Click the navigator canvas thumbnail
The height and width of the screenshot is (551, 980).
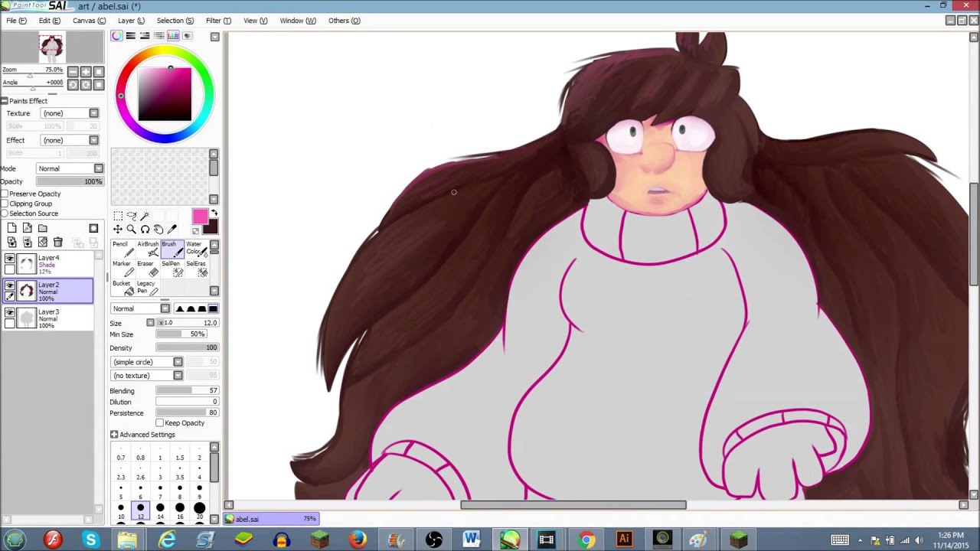[x=51, y=48]
